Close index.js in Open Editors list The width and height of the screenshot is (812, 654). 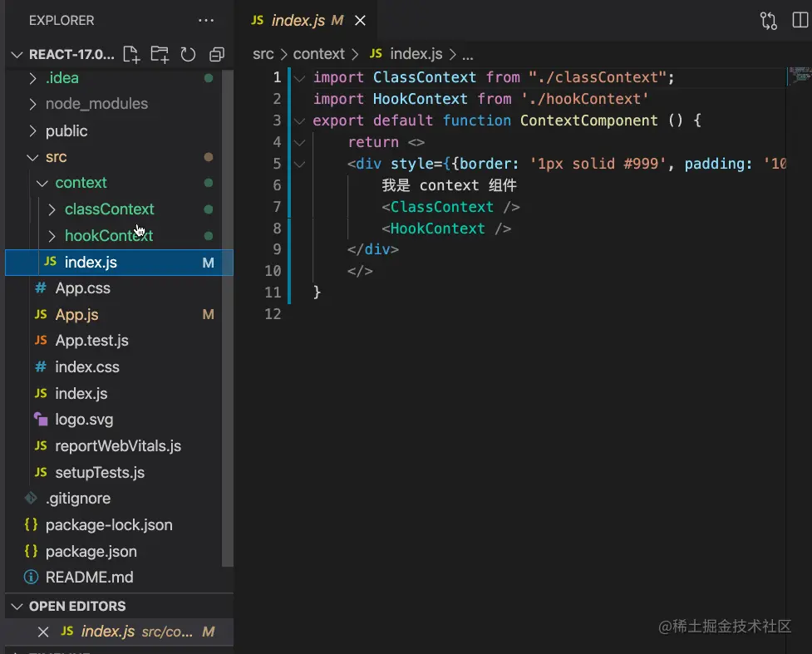pyautogui.click(x=43, y=632)
